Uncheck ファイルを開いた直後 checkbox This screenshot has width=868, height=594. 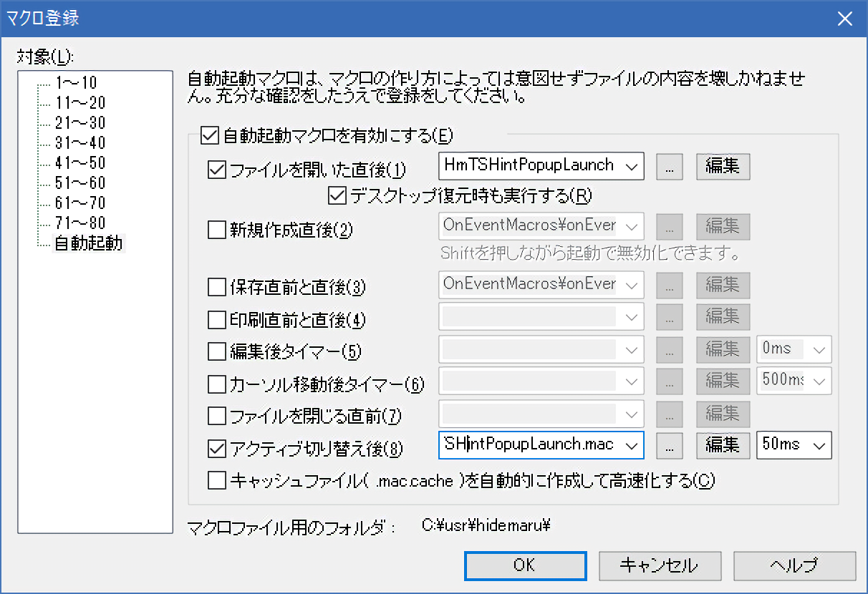tap(216, 170)
